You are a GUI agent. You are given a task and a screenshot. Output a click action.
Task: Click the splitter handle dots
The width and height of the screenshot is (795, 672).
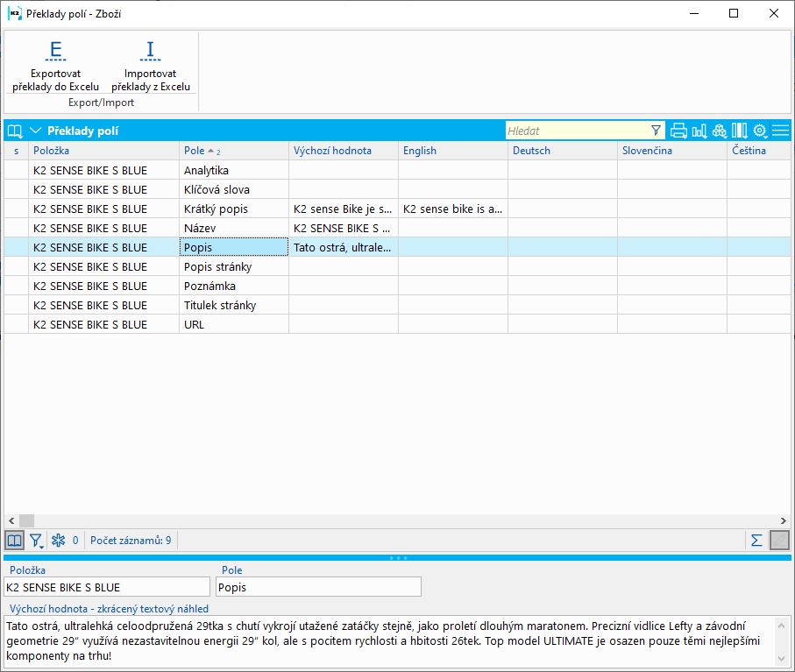(x=398, y=558)
